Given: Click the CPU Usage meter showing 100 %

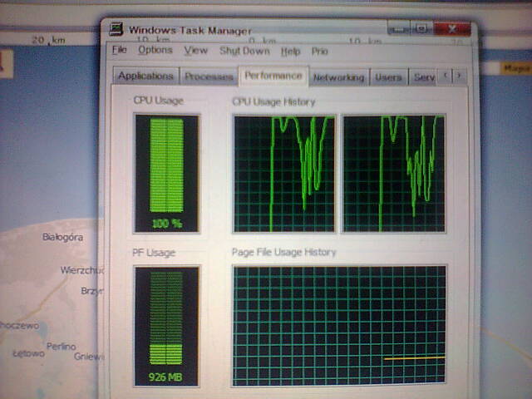Looking at the screenshot, I should tap(166, 174).
